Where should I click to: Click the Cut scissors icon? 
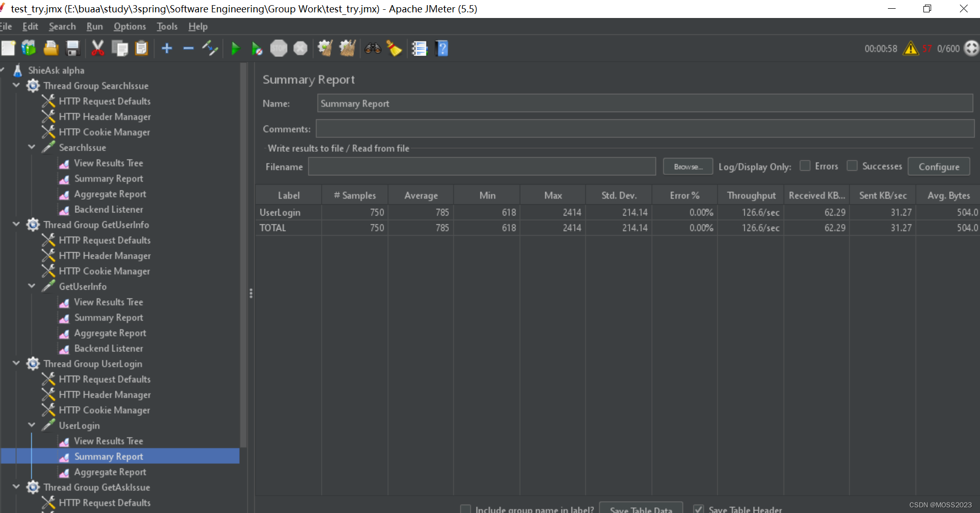(x=98, y=48)
